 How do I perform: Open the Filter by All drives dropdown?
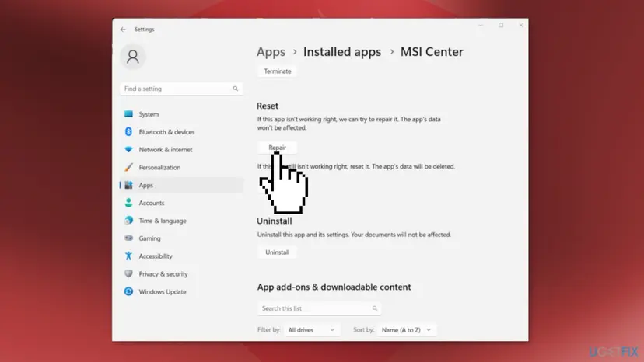pos(312,330)
